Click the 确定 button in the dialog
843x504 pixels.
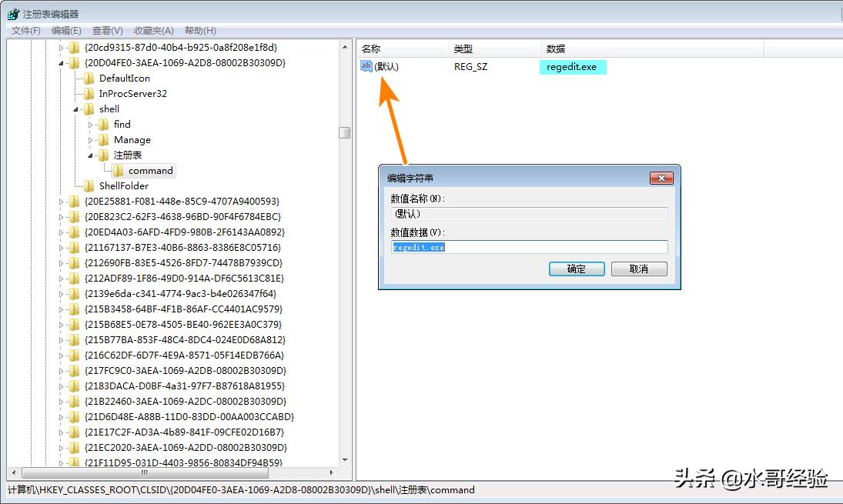coord(577,269)
